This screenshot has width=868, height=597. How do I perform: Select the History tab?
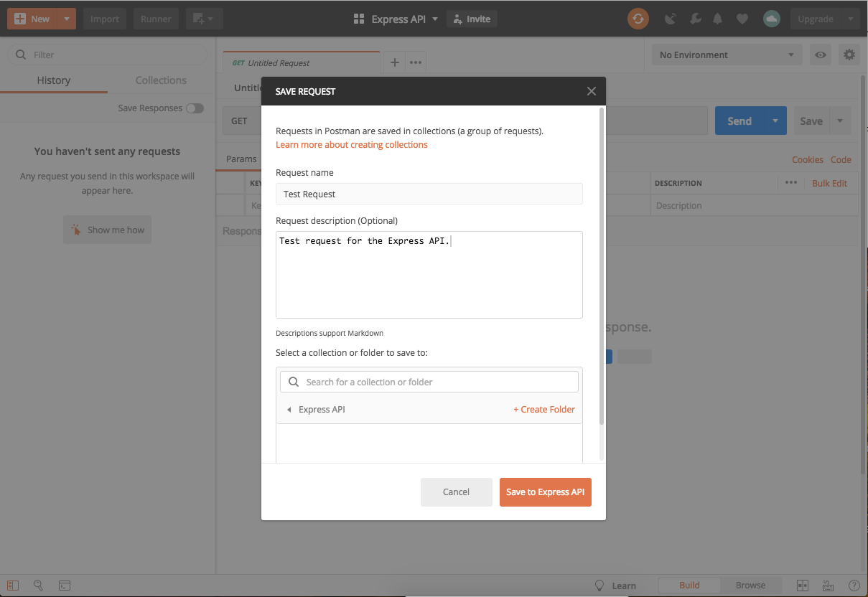55,80
